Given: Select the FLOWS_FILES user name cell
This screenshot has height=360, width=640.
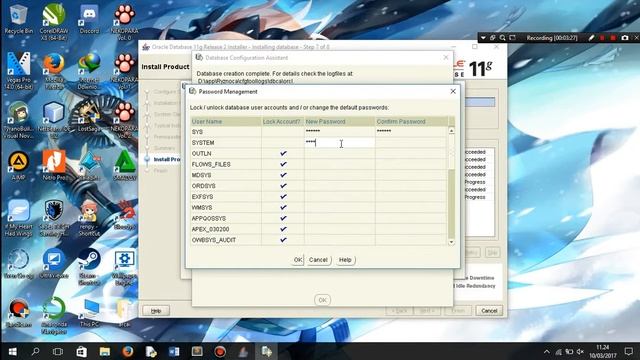Looking at the screenshot, I should point(226,164).
